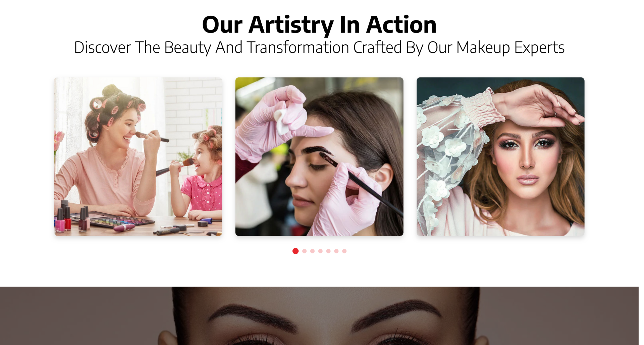Screen dimensions: 644x345
Task: Click the 'Discover The Beauty And Transformation' subtitle
Action: (319, 47)
